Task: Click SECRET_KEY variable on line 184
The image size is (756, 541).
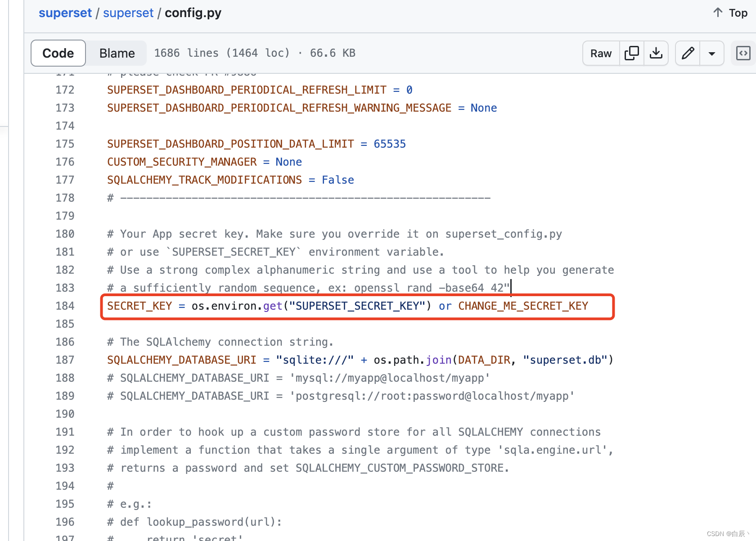Action: [139, 306]
